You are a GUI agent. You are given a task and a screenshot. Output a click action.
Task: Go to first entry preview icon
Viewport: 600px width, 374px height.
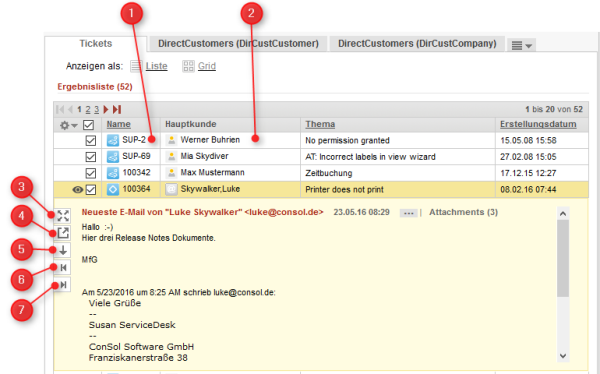(63, 267)
